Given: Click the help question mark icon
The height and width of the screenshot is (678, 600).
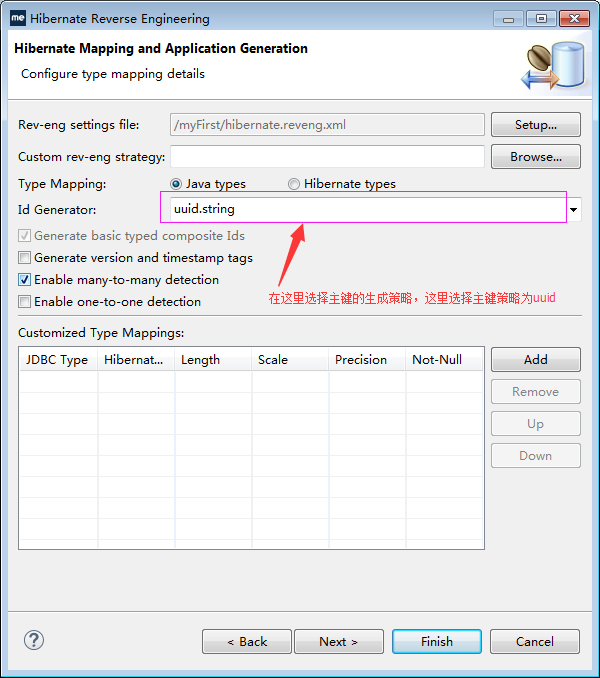Looking at the screenshot, I should (x=34, y=640).
